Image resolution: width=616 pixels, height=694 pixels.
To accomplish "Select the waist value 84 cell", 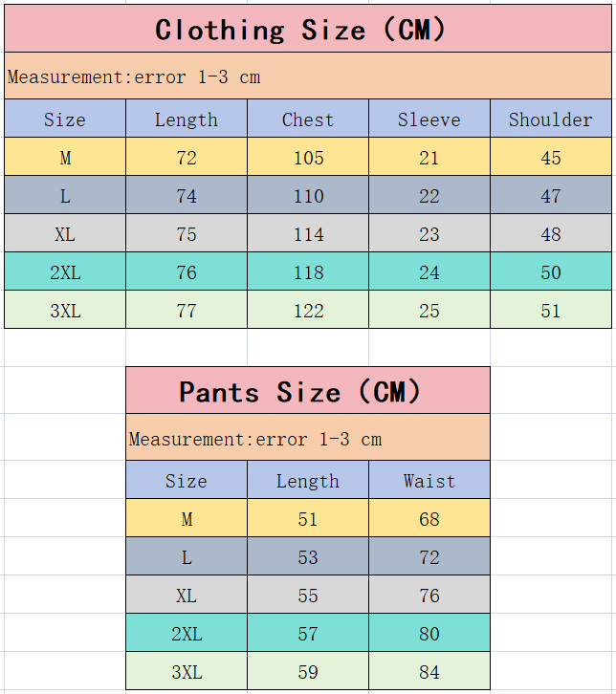I will [x=429, y=672].
